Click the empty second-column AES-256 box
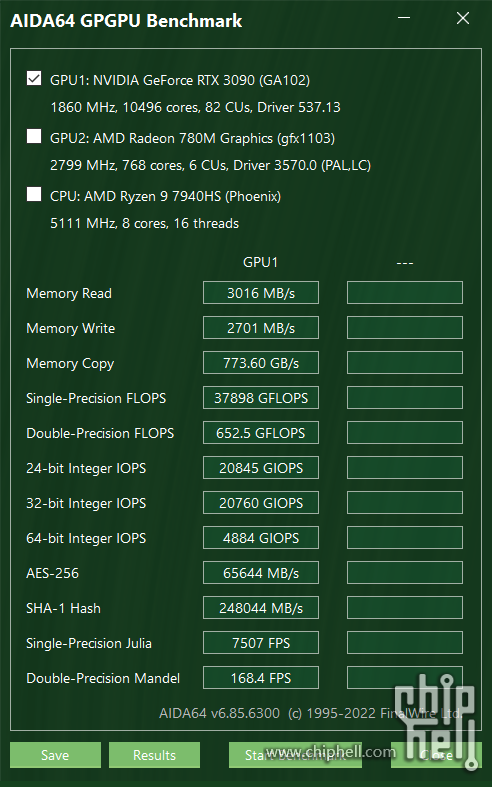 (405, 573)
